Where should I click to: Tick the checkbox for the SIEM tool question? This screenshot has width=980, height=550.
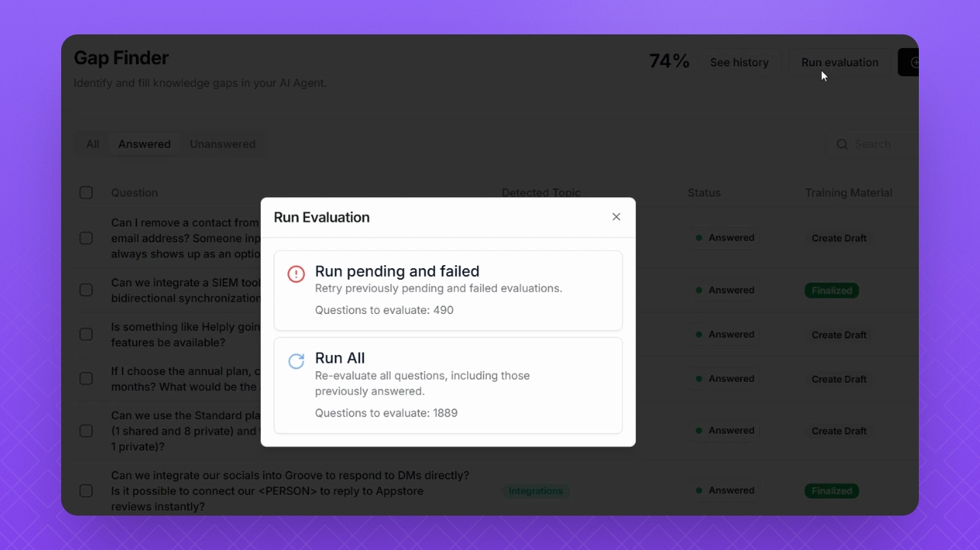click(x=86, y=290)
